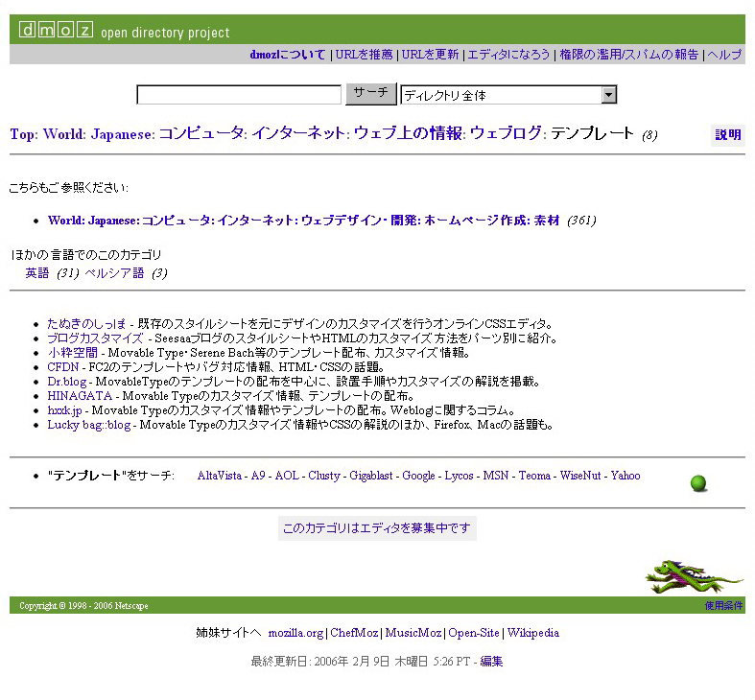Search テンプレート on Google
Image resolution: width=755 pixels, height=700 pixels.
tap(418, 476)
